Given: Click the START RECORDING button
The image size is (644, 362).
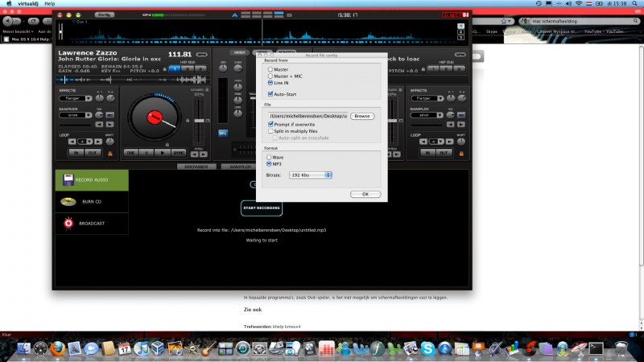Looking at the screenshot, I should coord(261,208).
